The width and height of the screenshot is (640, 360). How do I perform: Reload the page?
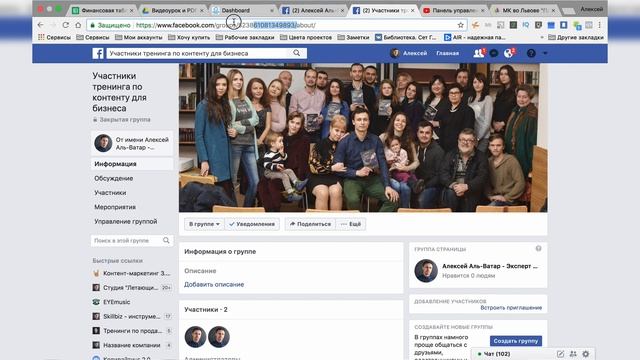[65, 25]
